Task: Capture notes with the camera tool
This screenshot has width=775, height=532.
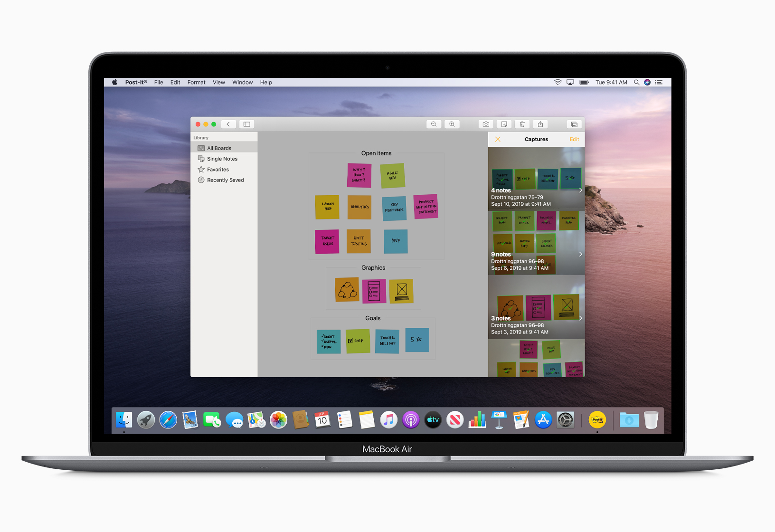Action: 486,124
